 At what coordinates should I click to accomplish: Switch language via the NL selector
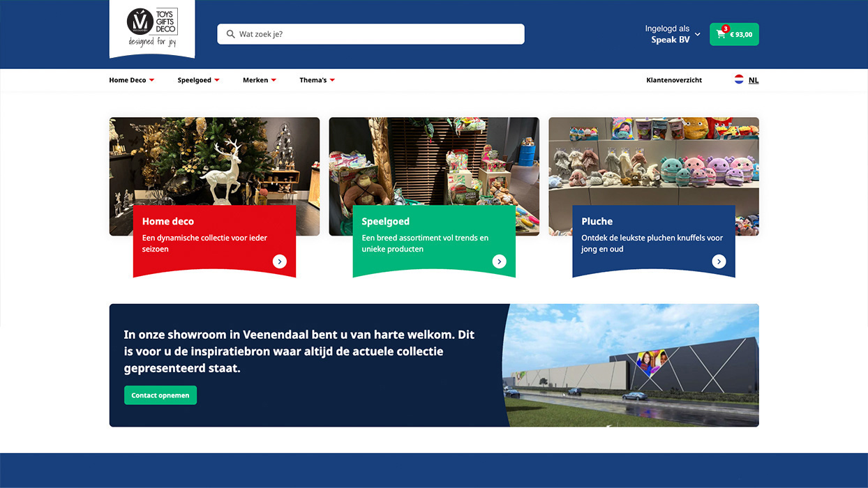[754, 80]
